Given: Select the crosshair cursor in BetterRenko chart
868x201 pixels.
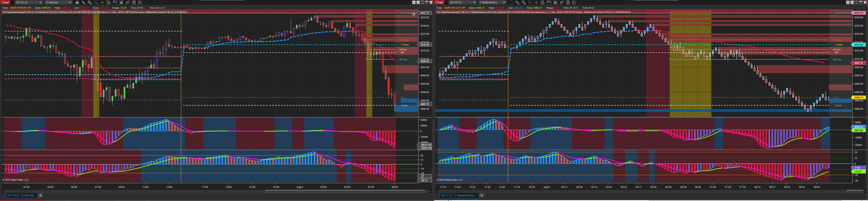Looking at the screenshot, I should click(x=536, y=2).
